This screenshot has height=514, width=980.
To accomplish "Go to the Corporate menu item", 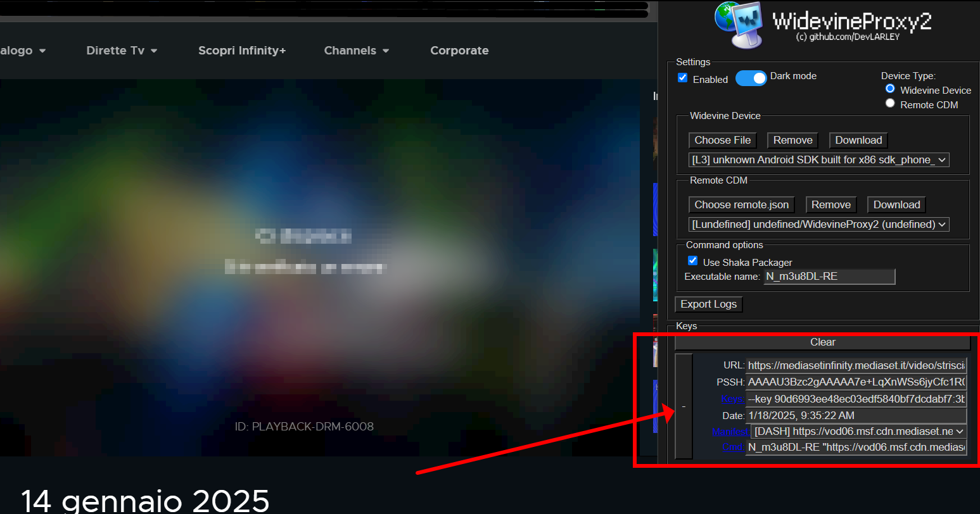I will pyautogui.click(x=459, y=51).
